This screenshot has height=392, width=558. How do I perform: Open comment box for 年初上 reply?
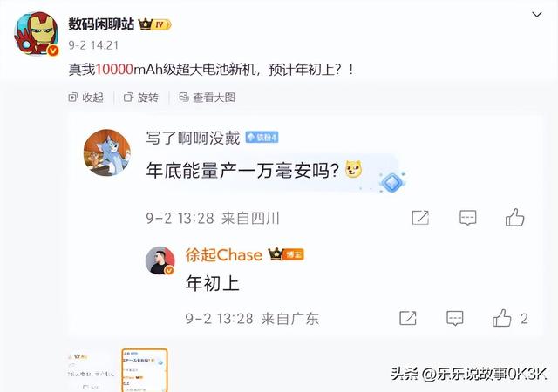pos(455,318)
